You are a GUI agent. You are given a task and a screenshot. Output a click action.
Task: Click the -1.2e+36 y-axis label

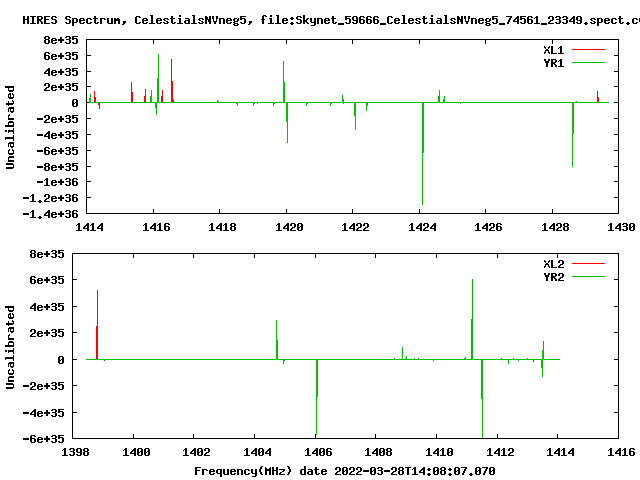(50, 198)
